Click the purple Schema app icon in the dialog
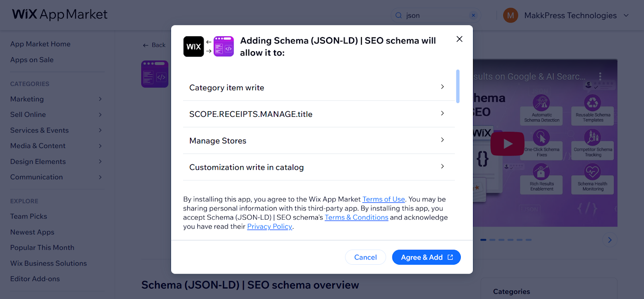 click(224, 47)
